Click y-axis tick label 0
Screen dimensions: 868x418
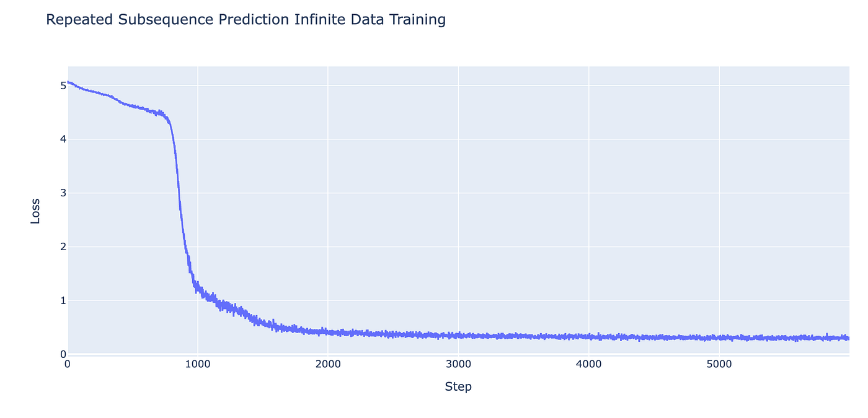pos(63,354)
